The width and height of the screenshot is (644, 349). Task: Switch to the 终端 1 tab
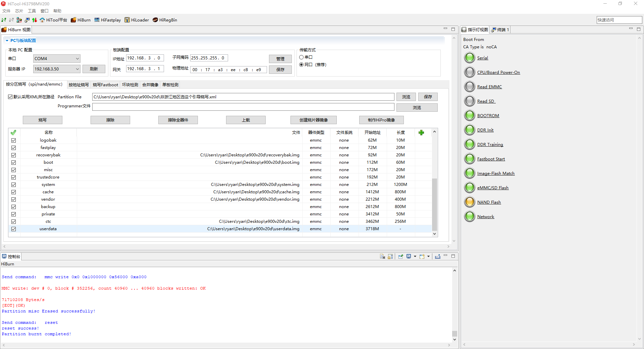tap(500, 30)
